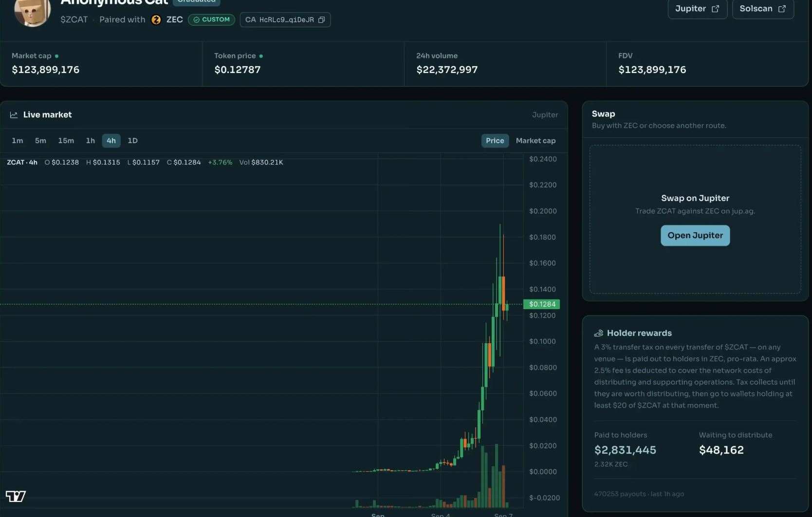
Task: Click the 470253 payouts status text
Action: (639, 494)
